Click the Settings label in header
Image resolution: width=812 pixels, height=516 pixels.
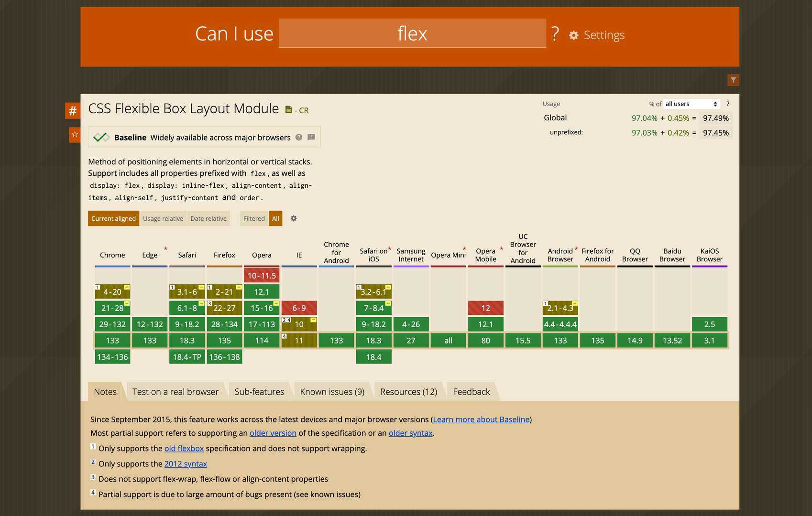[x=604, y=35]
